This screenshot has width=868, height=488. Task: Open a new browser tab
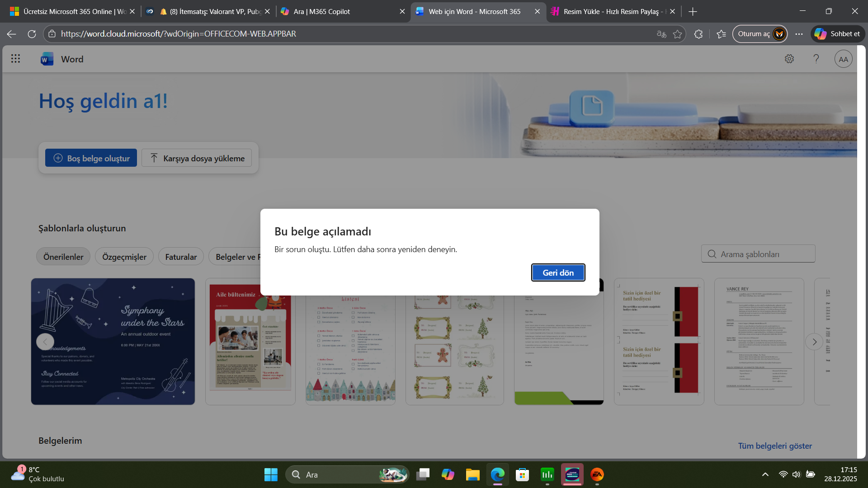tap(693, 12)
